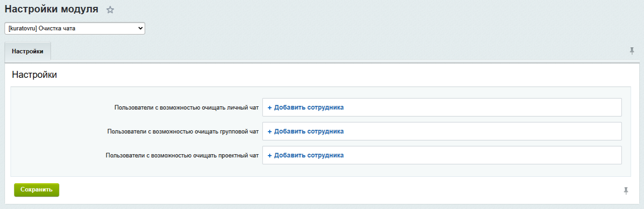Add employee for личный чат clearing
The height and width of the screenshot is (209, 644).
click(308, 107)
